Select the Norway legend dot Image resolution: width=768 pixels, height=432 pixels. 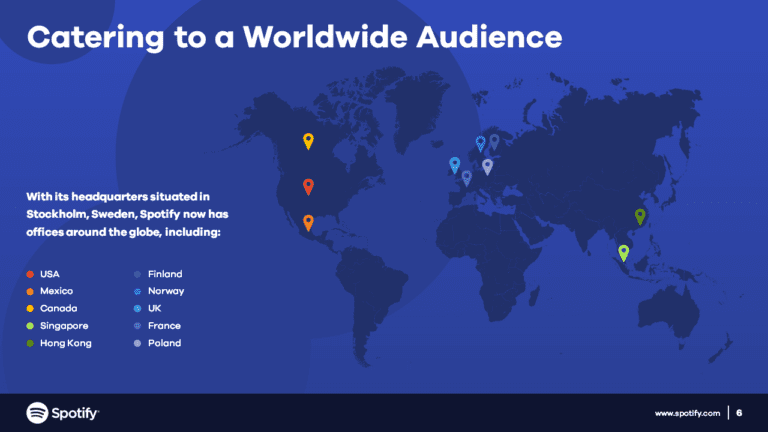pyautogui.click(x=138, y=291)
